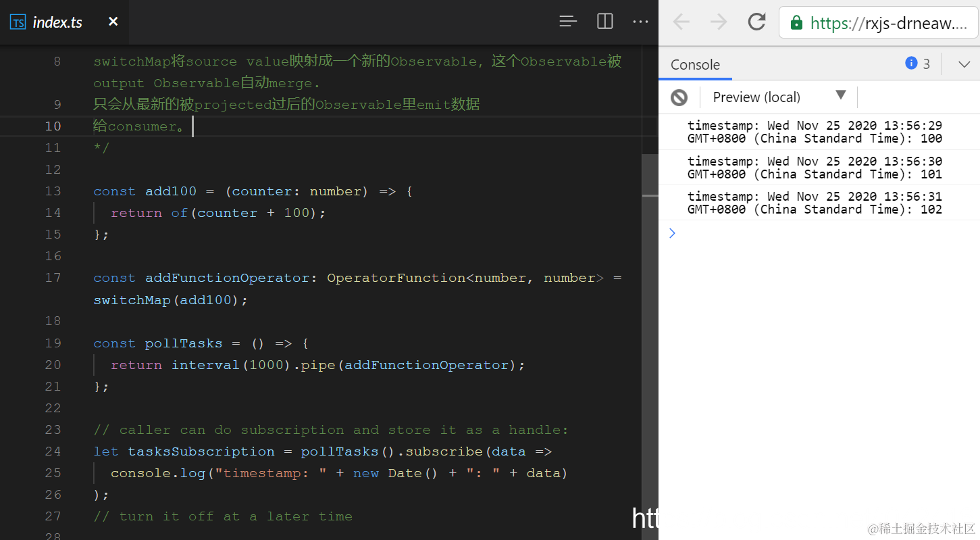Viewport: 980px width, 540px height.
Task: Toggle word wrap lines icon in editor toolbar
Action: (x=568, y=22)
